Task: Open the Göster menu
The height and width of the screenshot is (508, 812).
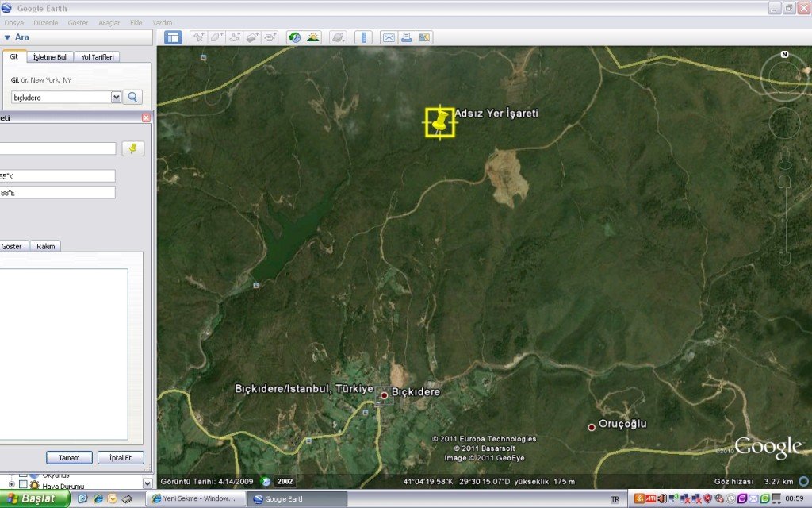Action: coord(79,23)
